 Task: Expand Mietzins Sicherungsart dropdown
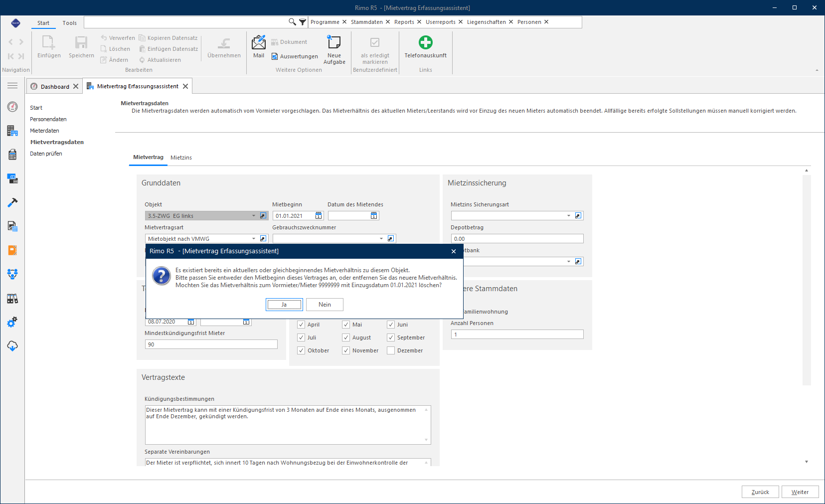click(569, 216)
